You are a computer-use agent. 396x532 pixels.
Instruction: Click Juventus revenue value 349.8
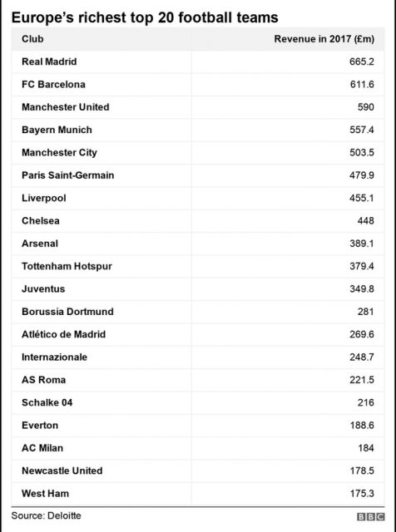[362, 289]
